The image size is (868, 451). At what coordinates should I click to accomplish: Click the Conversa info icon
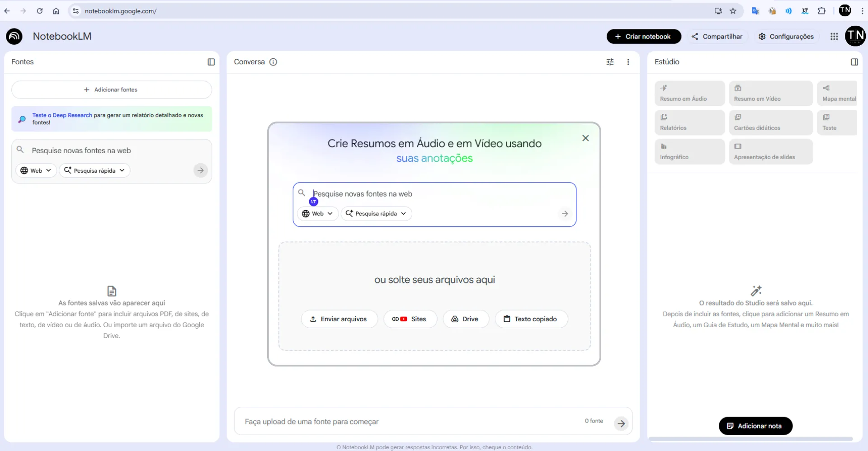(273, 62)
